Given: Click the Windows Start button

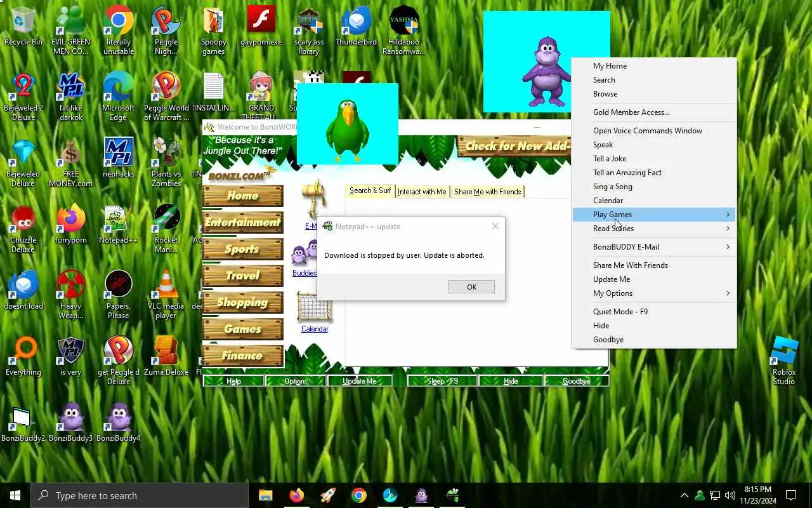Looking at the screenshot, I should tap(15, 495).
